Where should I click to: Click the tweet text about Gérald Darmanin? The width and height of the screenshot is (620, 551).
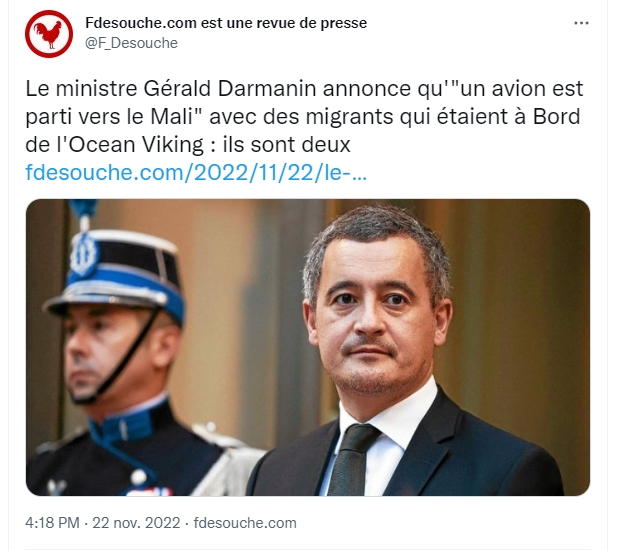pyautogui.click(x=304, y=116)
